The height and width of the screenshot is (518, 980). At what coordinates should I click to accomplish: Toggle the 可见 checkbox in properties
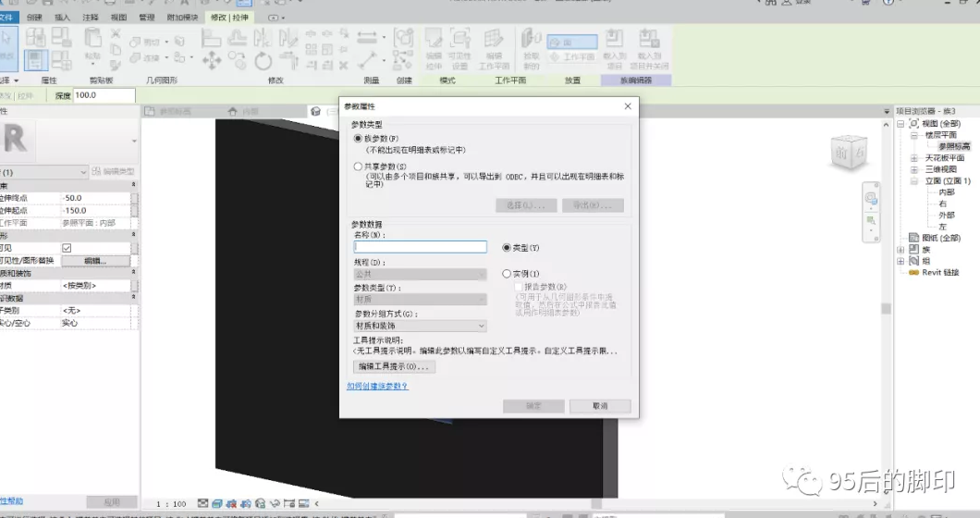pos(67,248)
